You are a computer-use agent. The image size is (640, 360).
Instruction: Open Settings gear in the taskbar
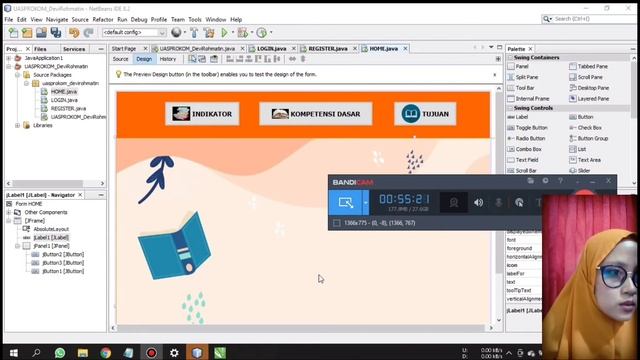pyautogui.click(x=174, y=353)
